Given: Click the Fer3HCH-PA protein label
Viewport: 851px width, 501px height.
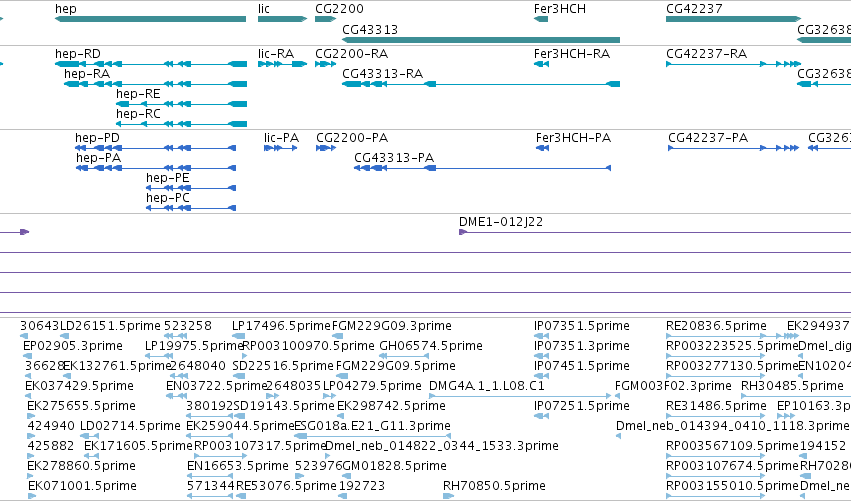Looking at the screenshot, I should (573, 138).
